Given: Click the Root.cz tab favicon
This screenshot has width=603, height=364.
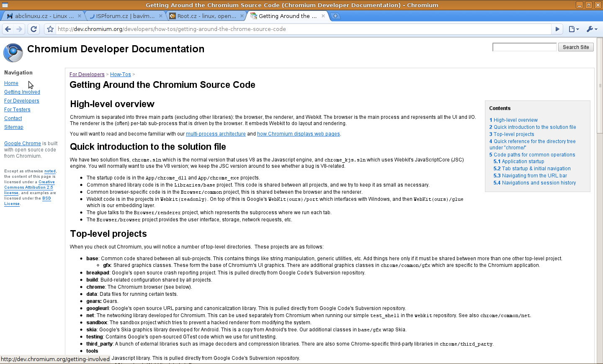Looking at the screenshot, I should 173,16.
